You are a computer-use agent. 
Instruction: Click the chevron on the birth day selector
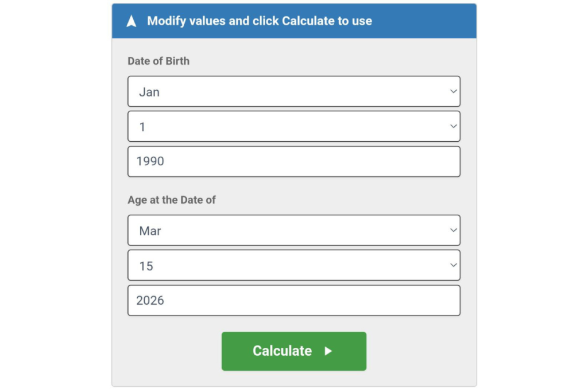tap(453, 126)
